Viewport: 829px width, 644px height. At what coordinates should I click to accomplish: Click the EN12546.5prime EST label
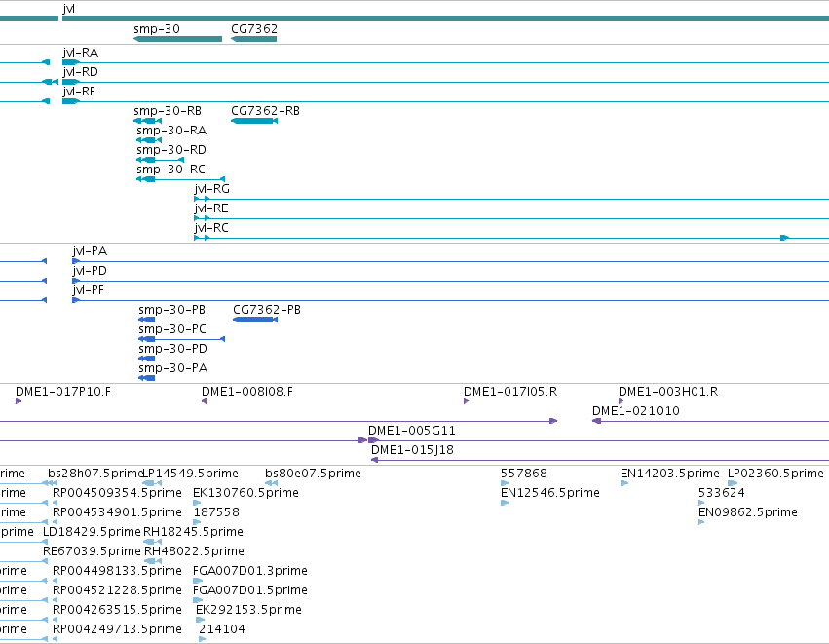550,493
